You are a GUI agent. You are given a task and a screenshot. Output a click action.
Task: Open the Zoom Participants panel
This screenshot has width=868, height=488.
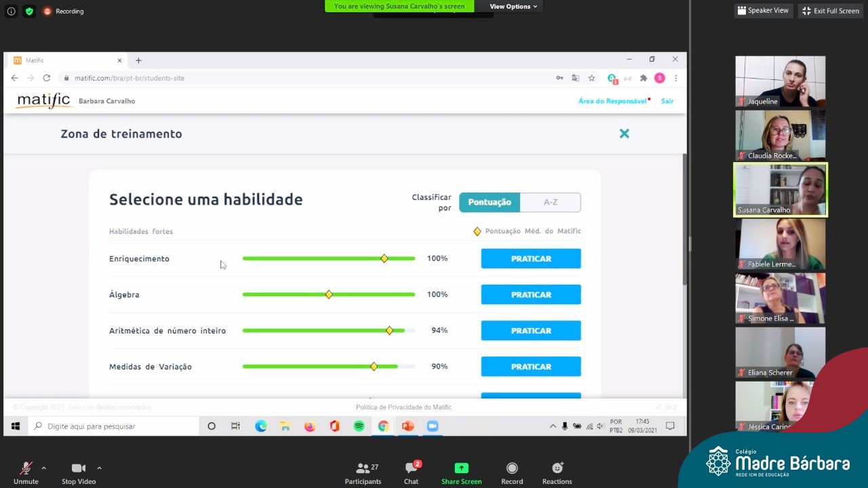(x=363, y=469)
